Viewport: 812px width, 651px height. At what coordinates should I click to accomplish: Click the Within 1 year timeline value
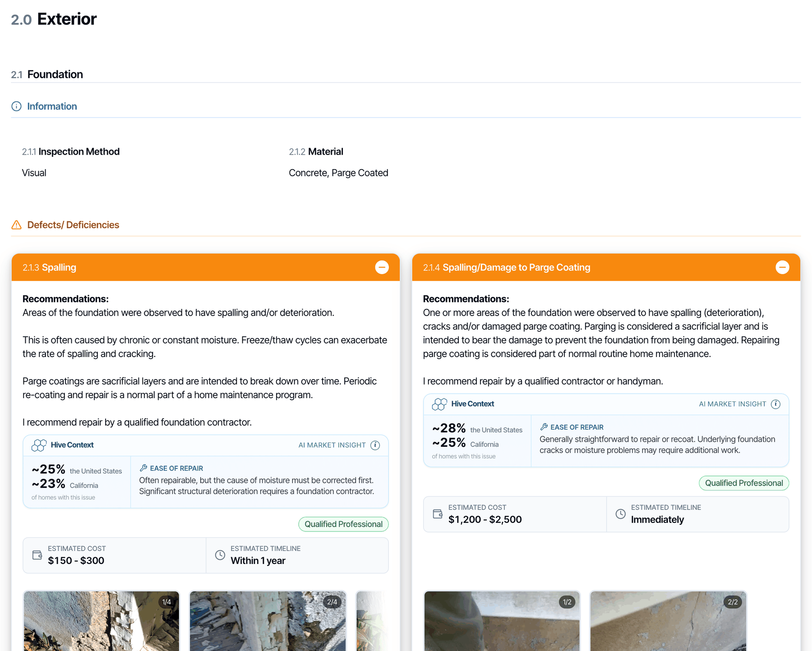(x=258, y=561)
